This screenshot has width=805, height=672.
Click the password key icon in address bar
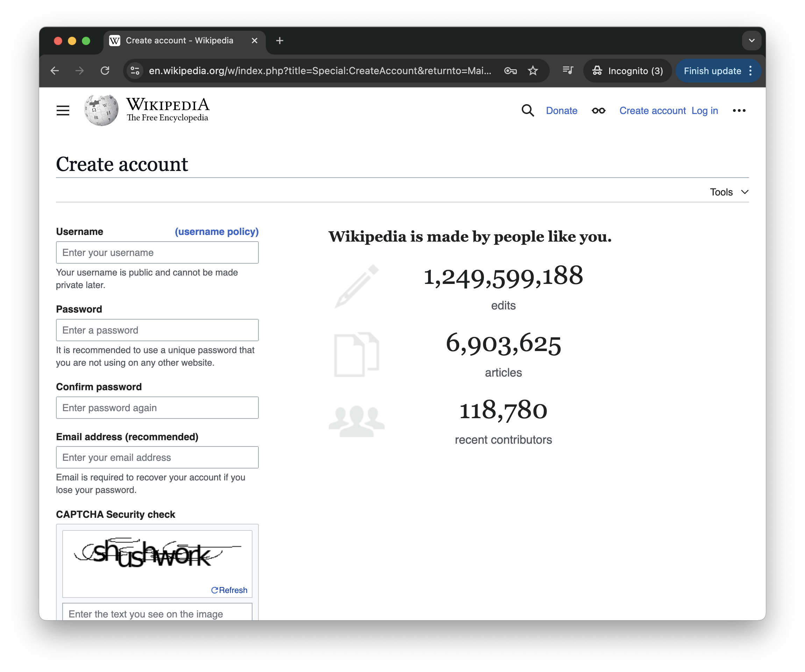(x=511, y=71)
